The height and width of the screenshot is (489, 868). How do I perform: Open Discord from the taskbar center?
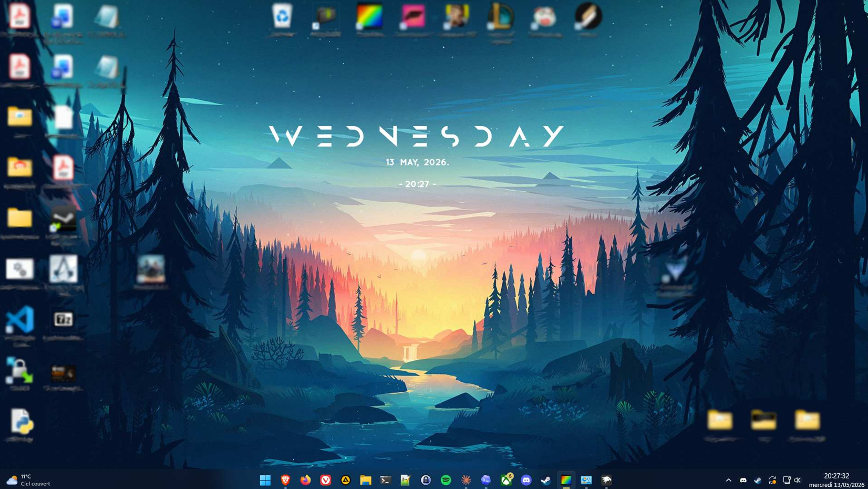[526, 480]
